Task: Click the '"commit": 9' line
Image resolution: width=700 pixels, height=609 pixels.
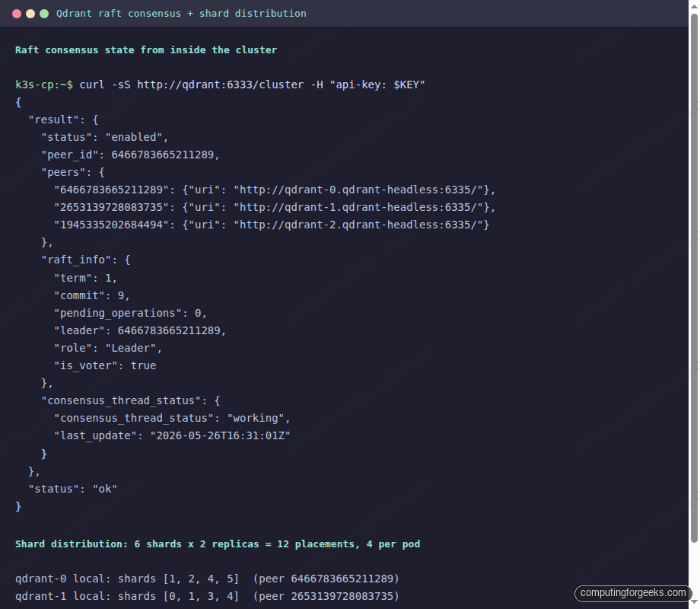Action: tap(92, 295)
